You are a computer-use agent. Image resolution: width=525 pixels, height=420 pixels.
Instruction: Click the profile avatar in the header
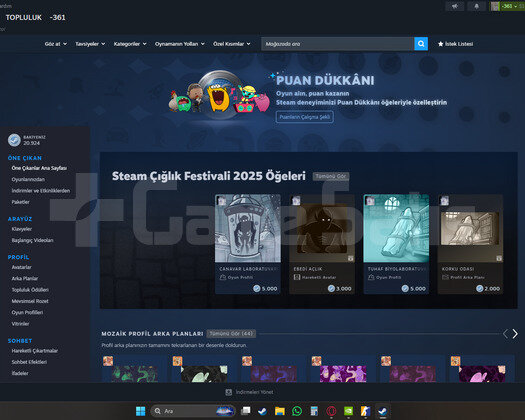495,6
